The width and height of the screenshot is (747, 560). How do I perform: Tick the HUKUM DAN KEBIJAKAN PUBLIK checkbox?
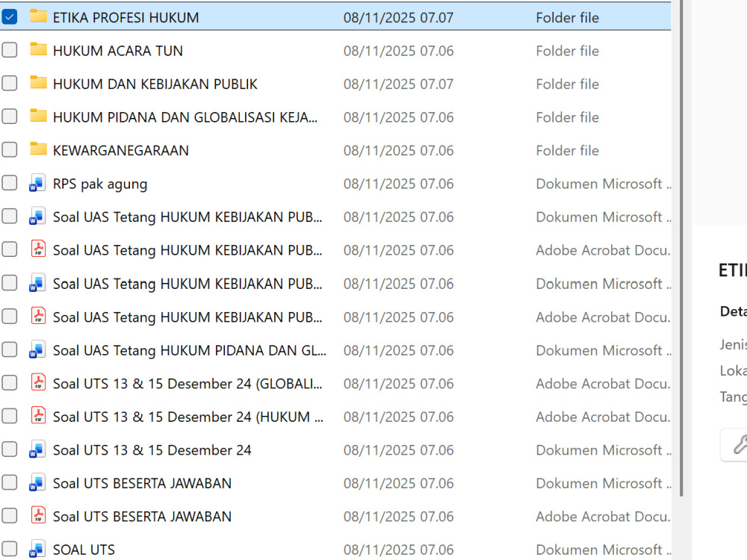coord(10,84)
